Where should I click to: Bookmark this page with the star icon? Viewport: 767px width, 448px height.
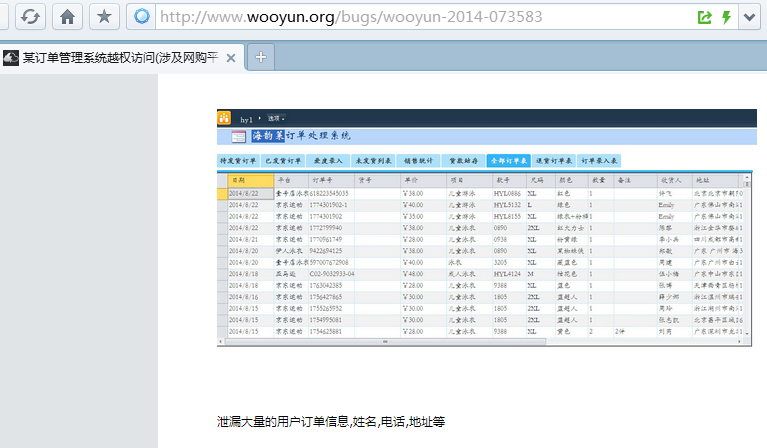pos(102,16)
